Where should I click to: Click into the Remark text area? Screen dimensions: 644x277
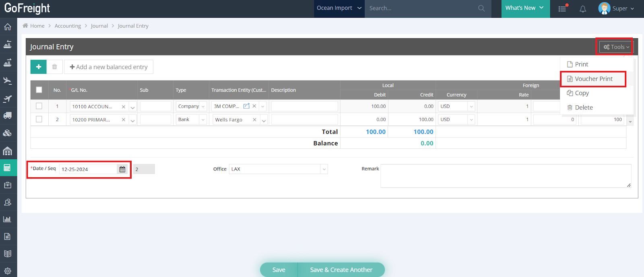click(506, 176)
